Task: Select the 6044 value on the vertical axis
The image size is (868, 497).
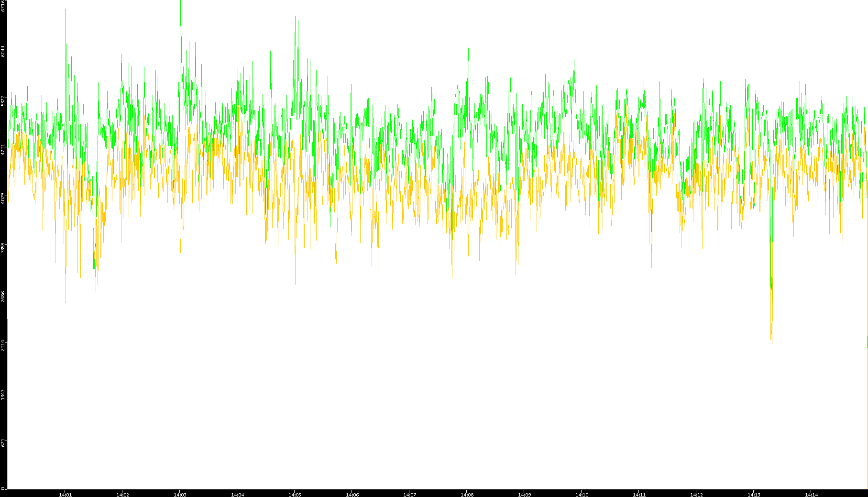Action: click(3, 52)
